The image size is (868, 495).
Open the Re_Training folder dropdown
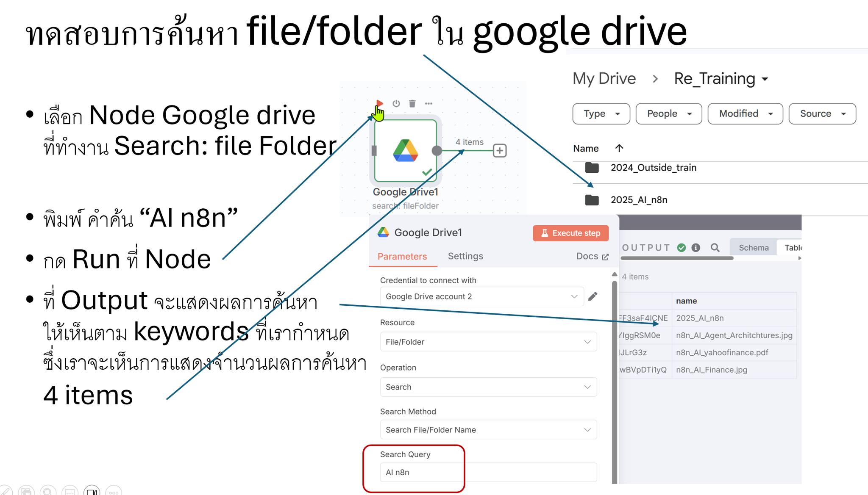click(721, 79)
